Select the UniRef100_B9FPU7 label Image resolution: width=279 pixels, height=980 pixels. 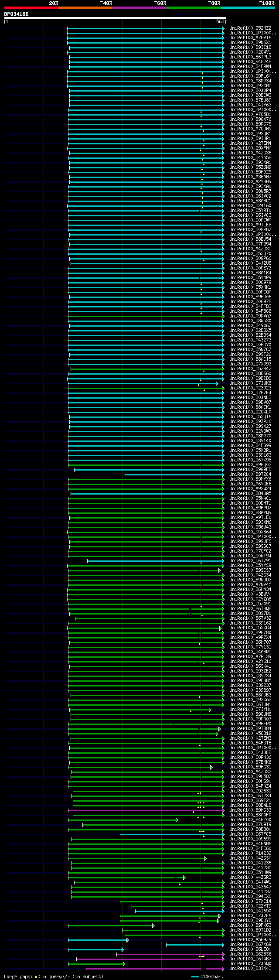(x=250, y=508)
